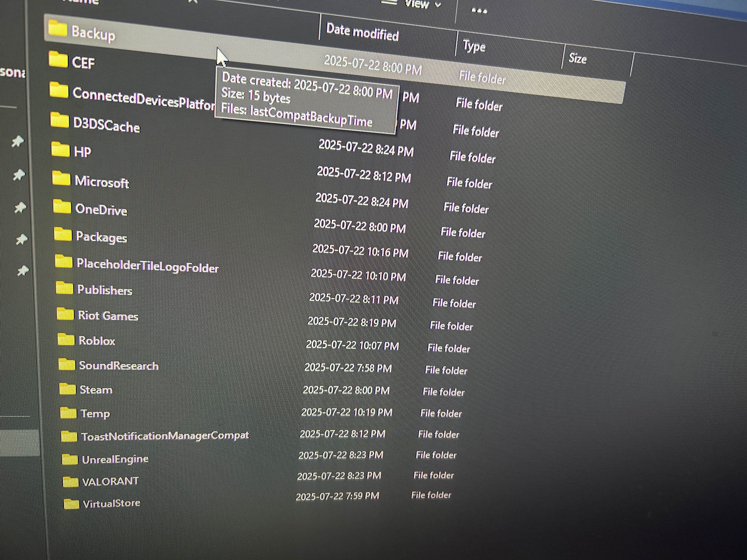Click the PlaceholderTileLogoFolder name
747x560 pixels.
point(148,266)
